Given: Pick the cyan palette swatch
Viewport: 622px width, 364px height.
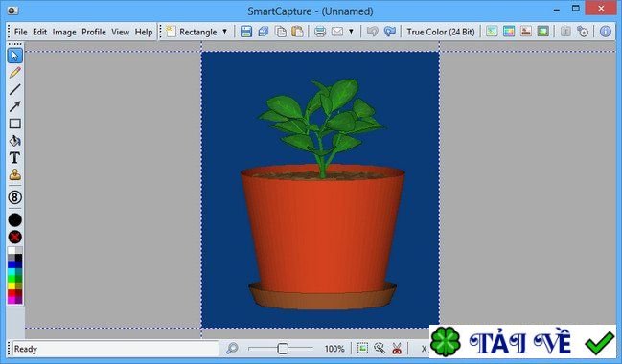Looking at the screenshot, I should (x=12, y=272).
